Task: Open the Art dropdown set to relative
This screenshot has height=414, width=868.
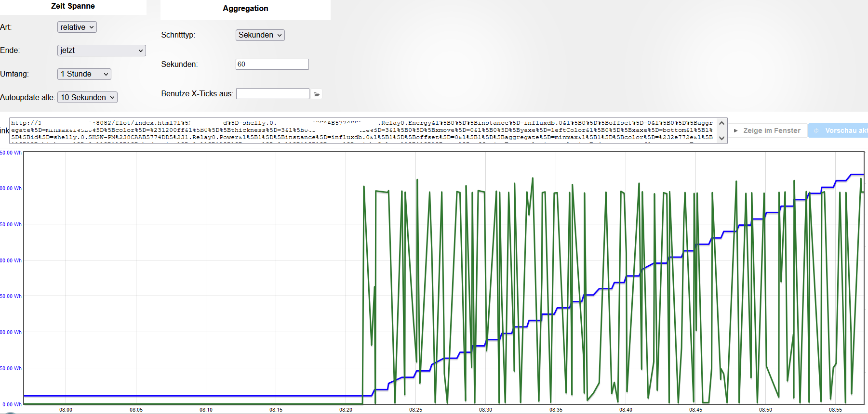Action: [x=77, y=27]
